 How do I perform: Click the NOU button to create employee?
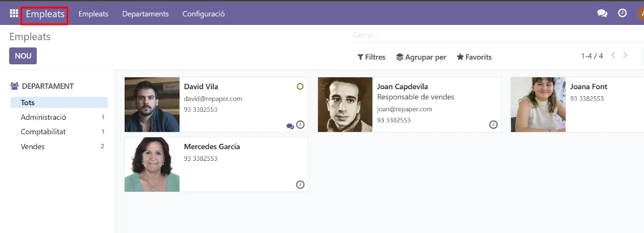pos(23,56)
